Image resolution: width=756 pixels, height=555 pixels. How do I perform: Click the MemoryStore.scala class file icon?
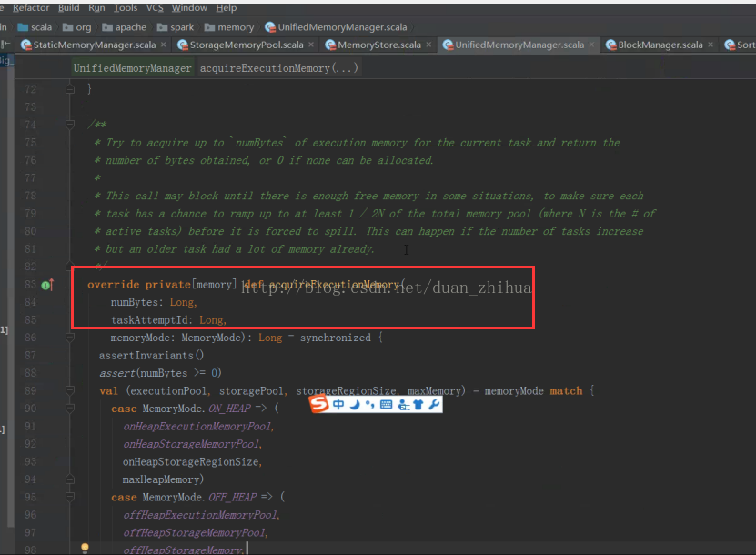pyautogui.click(x=330, y=45)
